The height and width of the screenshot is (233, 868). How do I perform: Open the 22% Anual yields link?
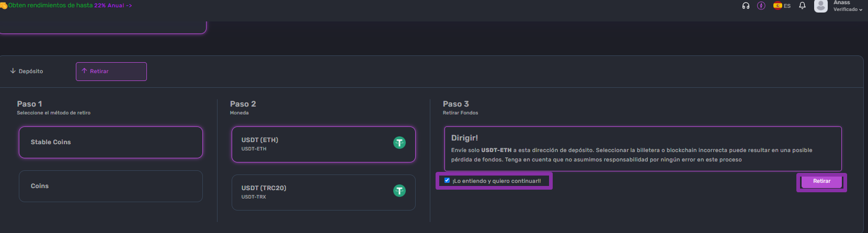click(113, 5)
